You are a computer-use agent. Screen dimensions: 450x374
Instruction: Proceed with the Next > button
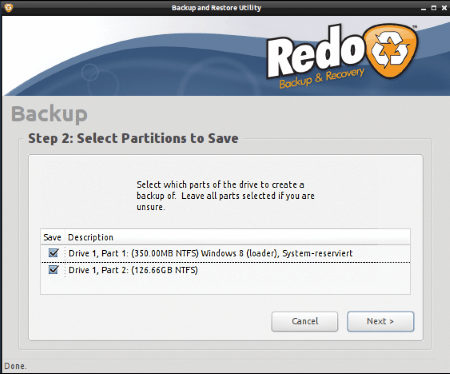[x=380, y=321]
